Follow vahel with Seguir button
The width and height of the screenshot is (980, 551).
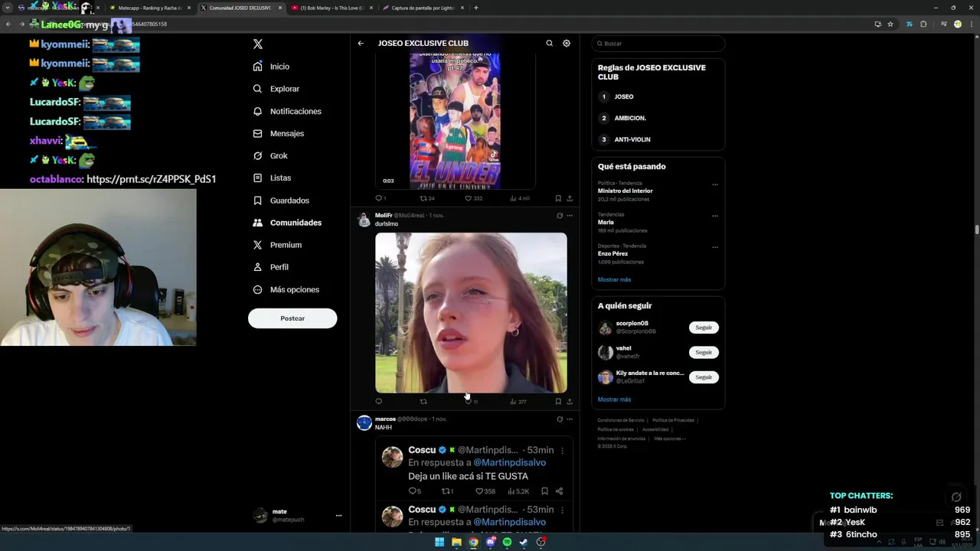pos(704,352)
